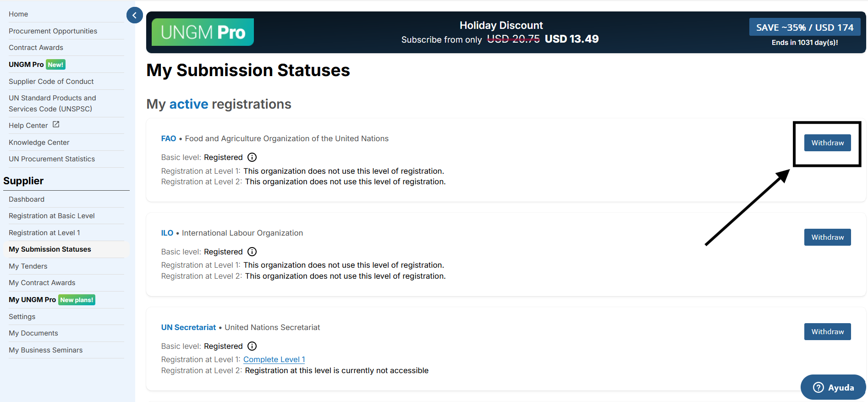Click the UNGM Pro logo banner
This screenshot has height=402, width=868.
203,32
